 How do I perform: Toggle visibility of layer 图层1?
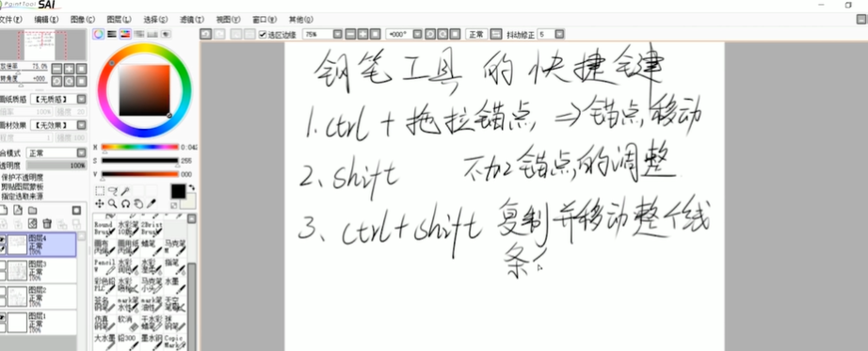pyautogui.click(x=2, y=317)
